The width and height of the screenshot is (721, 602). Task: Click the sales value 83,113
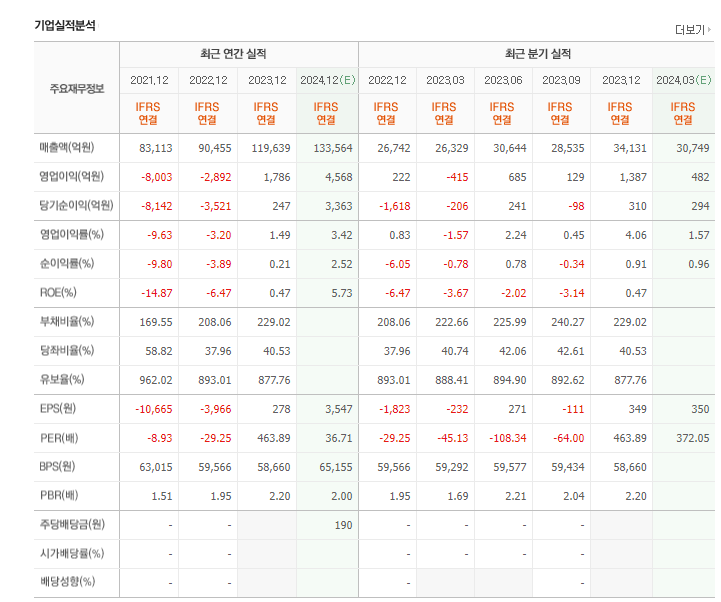[x=156, y=149]
